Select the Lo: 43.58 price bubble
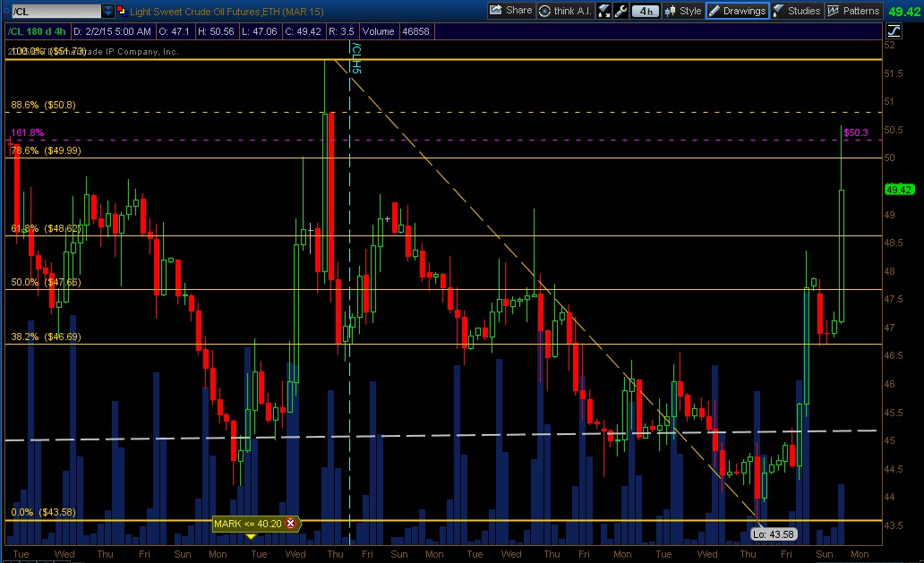This screenshot has height=563, width=924. [774, 534]
